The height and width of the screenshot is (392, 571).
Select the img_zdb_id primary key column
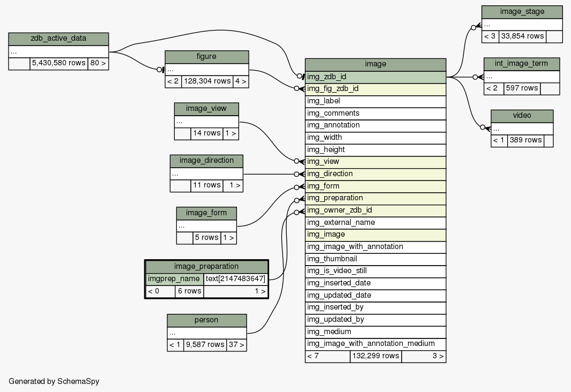(x=375, y=77)
